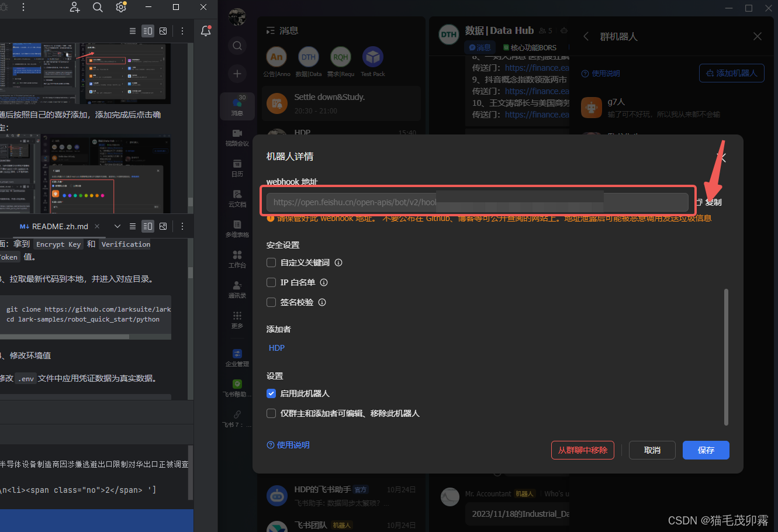
Task: Open Calendar (日历) in Feishu sidebar
Action: pyautogui.click(x=237, y=168)
